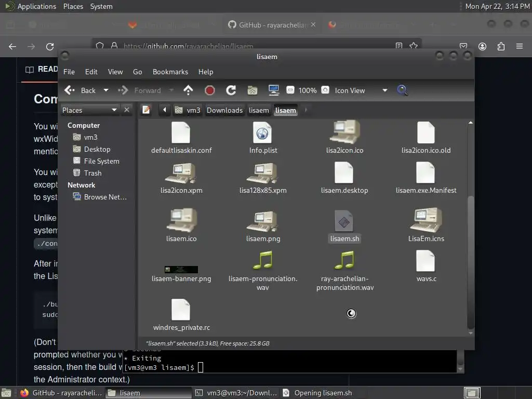Image resolution: width=532 pixels, height=399 pixels.
Task: Open Go menu in file manager
Action: [137, 72]
